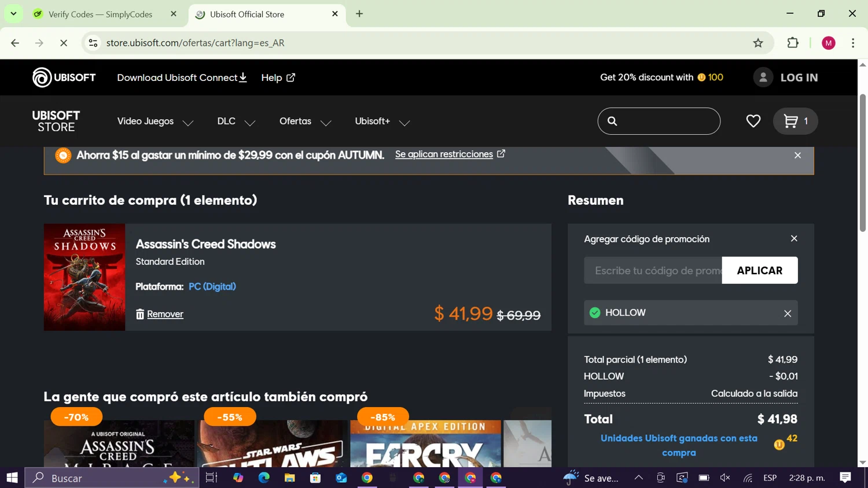Screen dimensions: 868x488
Task: Open the Windows Start menu
Action: point(12,478)
